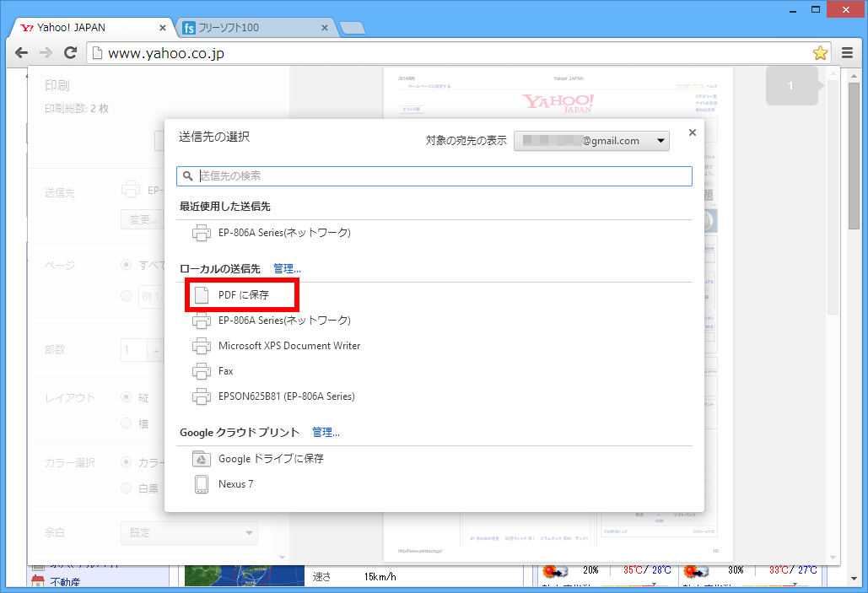Click 管理... link next to Google クラウド プリント
Screen dimensions: 868x593
coord(326,433)
